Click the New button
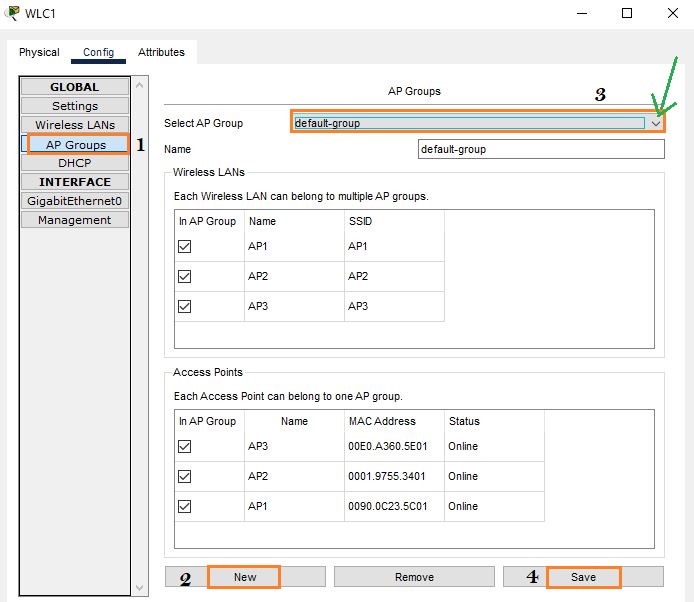This screenshot has height=602, width=694. (244, 577)
